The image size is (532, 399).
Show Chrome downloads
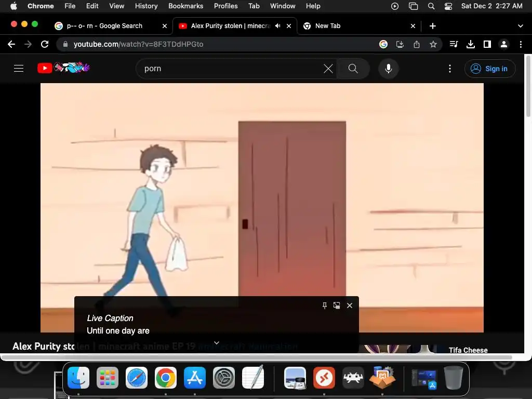pyautogui.click(x=471, y=44)
